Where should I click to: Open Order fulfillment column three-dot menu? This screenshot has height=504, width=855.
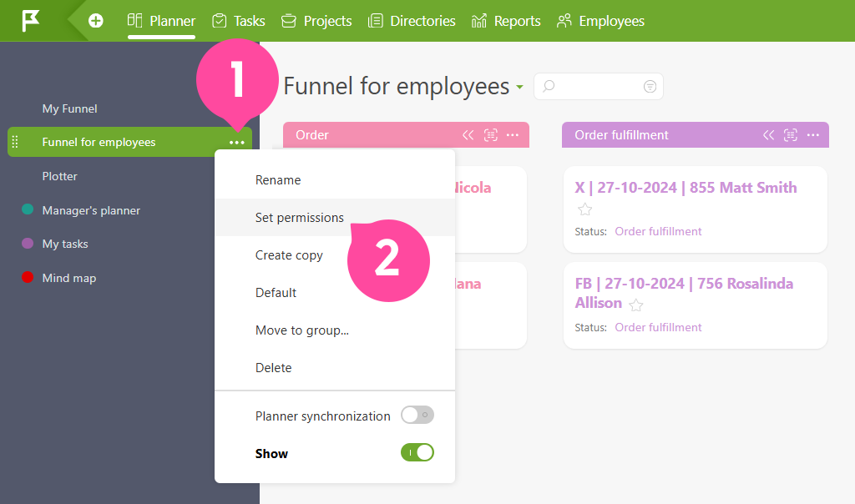point(813,135)
